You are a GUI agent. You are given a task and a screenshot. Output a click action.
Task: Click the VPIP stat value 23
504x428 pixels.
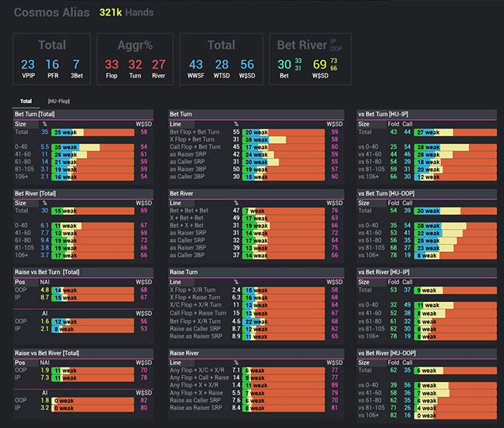[x=28, y=65]
